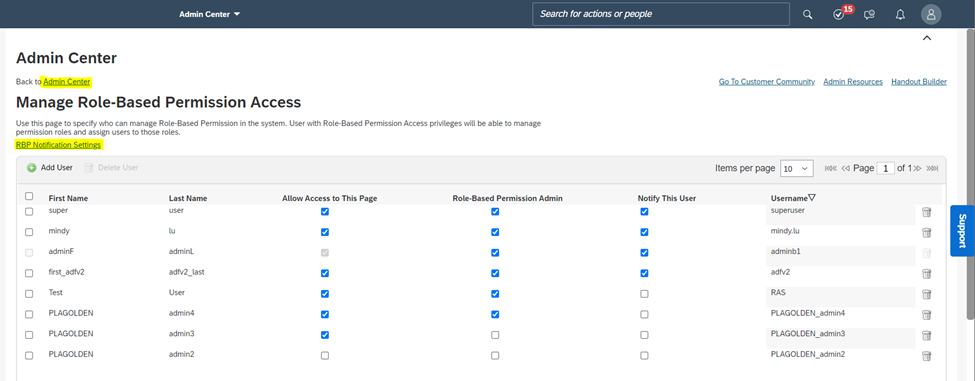975x381 pixels.
Task: Go to Customer Community link
Action: [x=767, y=81]
